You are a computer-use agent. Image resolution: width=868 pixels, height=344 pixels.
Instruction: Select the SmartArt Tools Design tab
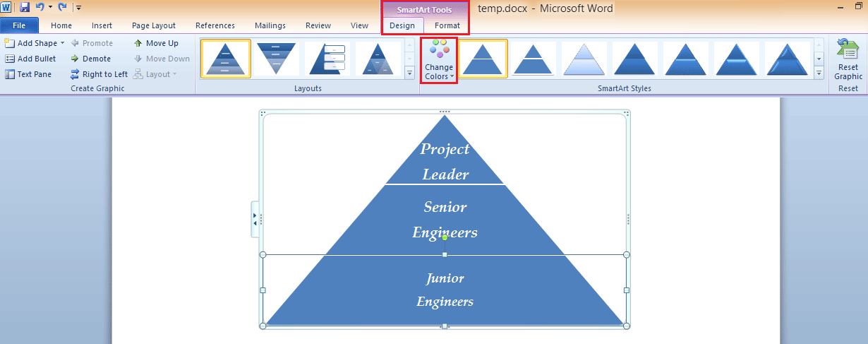pyautogui.click(x=402, y=25)
